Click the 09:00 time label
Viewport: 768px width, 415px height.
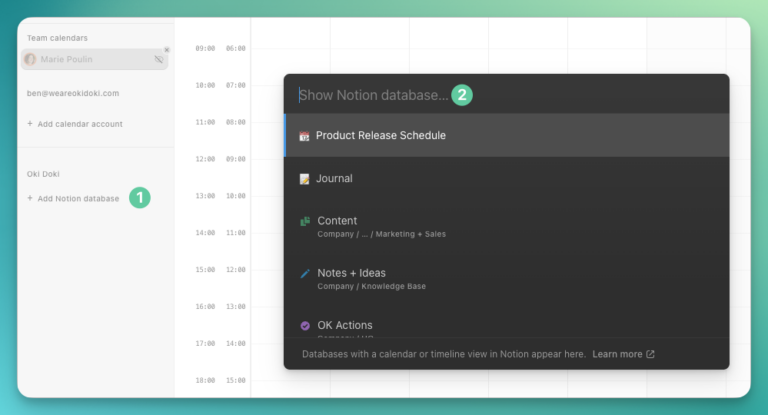pos(205,49)
